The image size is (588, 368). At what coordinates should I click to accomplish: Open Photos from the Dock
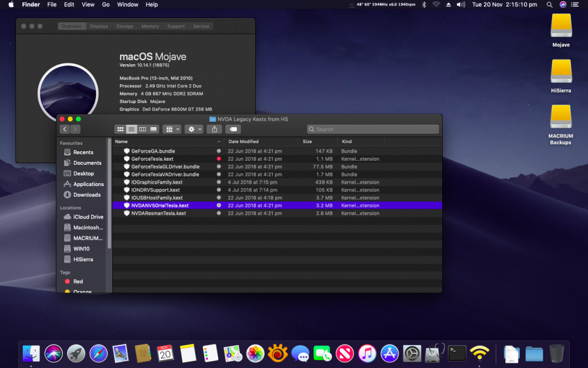tap(255, 354)
